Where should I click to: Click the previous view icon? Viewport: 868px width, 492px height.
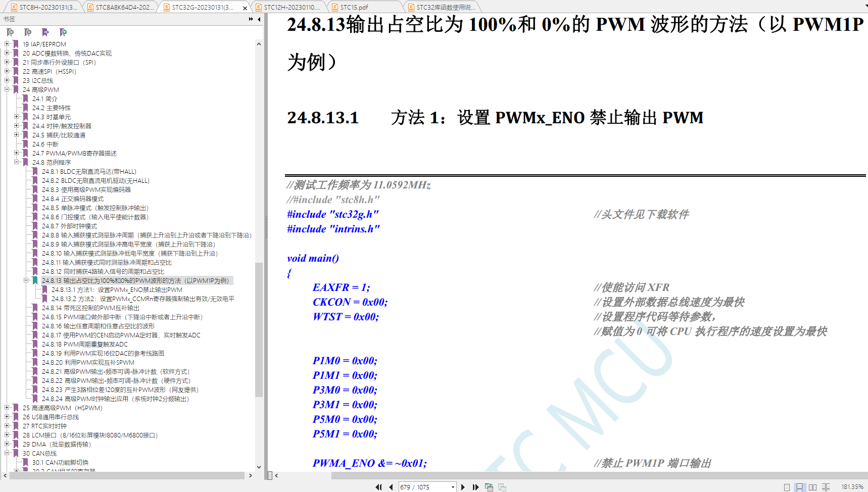click(489, 487)
